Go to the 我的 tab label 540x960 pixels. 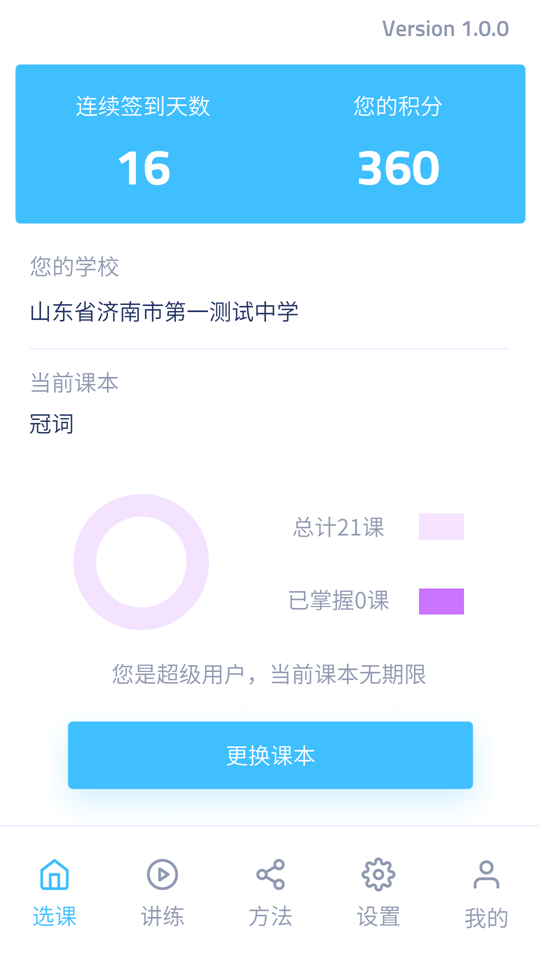pyautogui.click(x=486, y=918)
